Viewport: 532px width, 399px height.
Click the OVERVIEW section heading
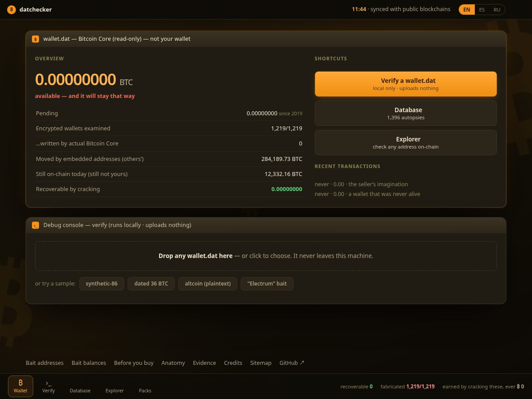pos(49,59)
